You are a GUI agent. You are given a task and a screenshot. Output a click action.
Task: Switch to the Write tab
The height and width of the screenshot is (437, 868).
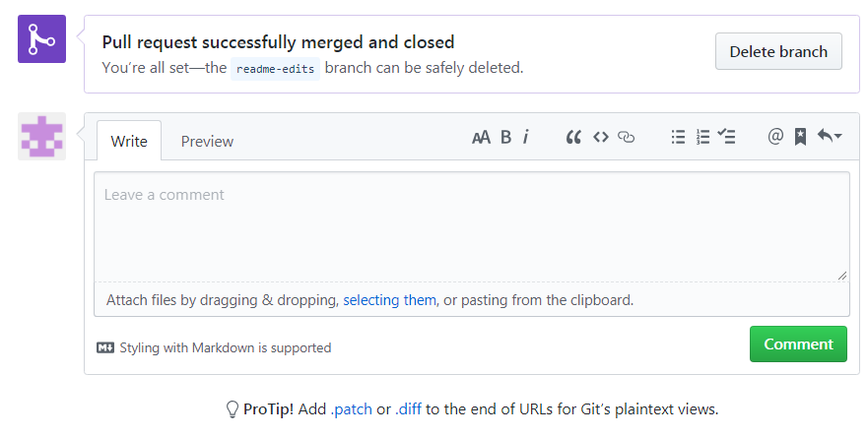[129, 141]
